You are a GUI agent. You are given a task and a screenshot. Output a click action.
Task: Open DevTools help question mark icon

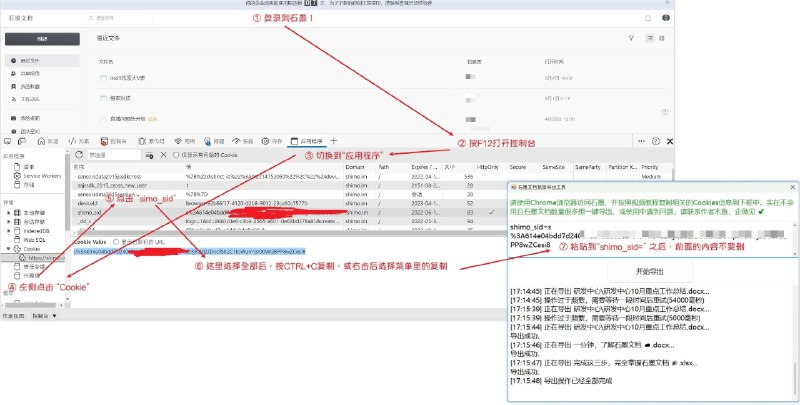[656, 141]
